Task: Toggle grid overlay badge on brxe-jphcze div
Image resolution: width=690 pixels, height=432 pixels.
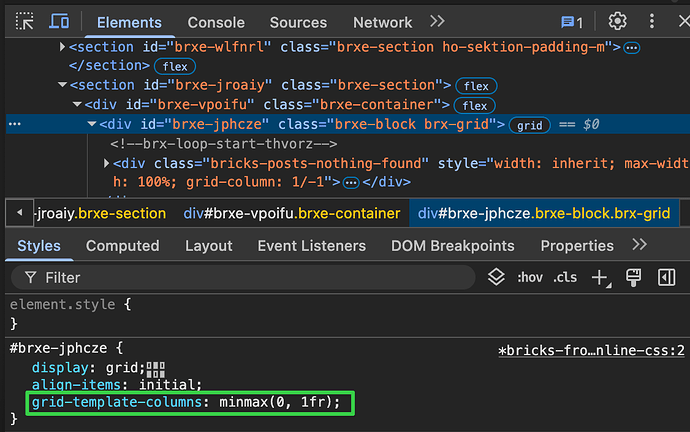Action: point(529,125)
